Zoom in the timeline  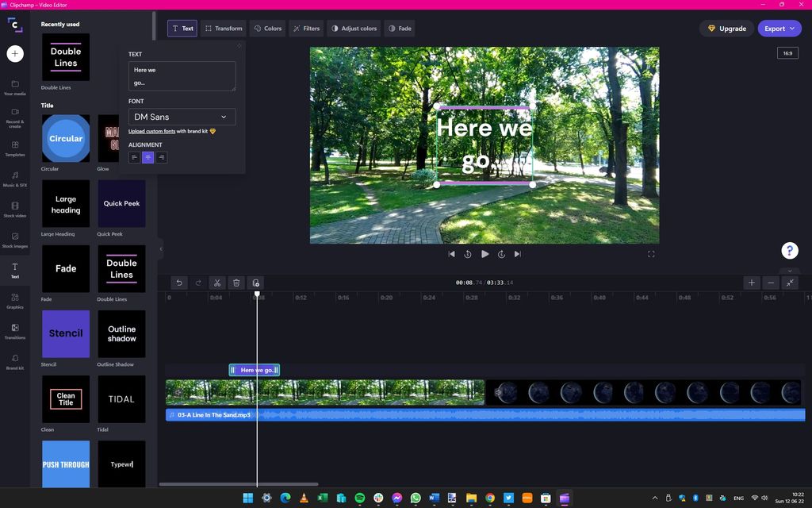752,283
